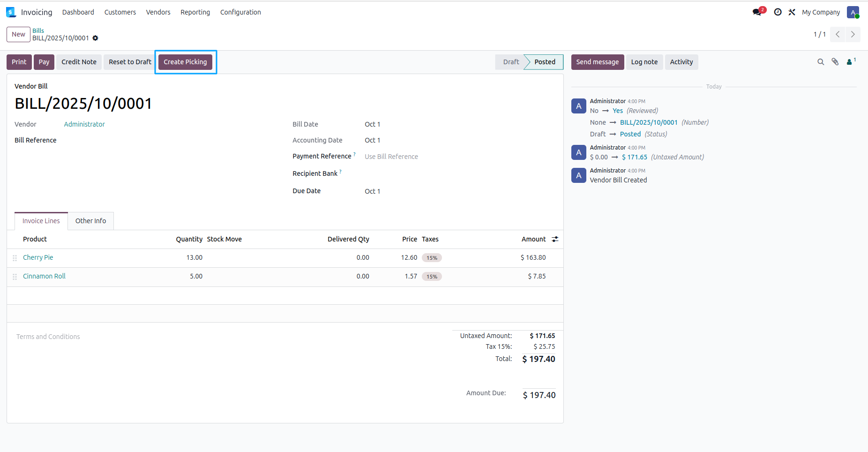Open the conversations message icon
This screenshot has width=868, height=452.
[x=757, y=12]
